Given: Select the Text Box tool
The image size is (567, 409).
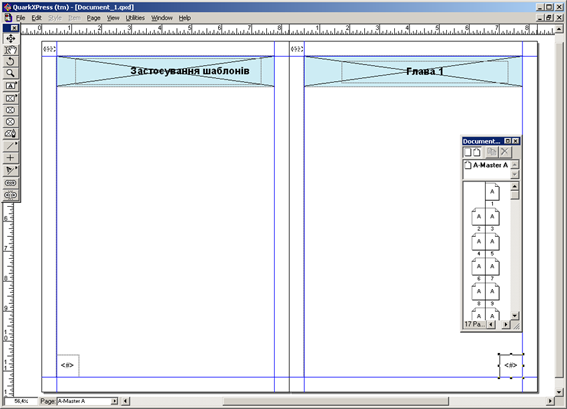Looking at the screenshot, I should (x=10, y=86).
